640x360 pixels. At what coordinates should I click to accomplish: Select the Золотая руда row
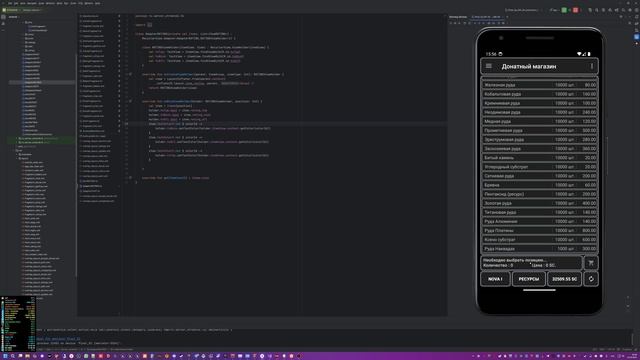tap(540, 203)
